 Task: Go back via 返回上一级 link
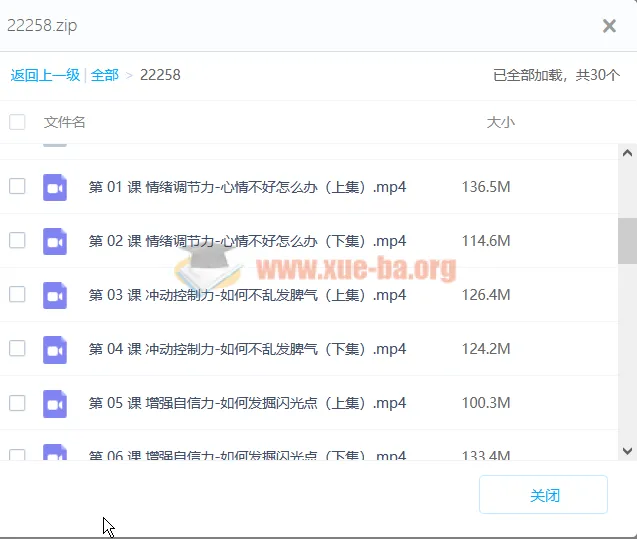45,75
